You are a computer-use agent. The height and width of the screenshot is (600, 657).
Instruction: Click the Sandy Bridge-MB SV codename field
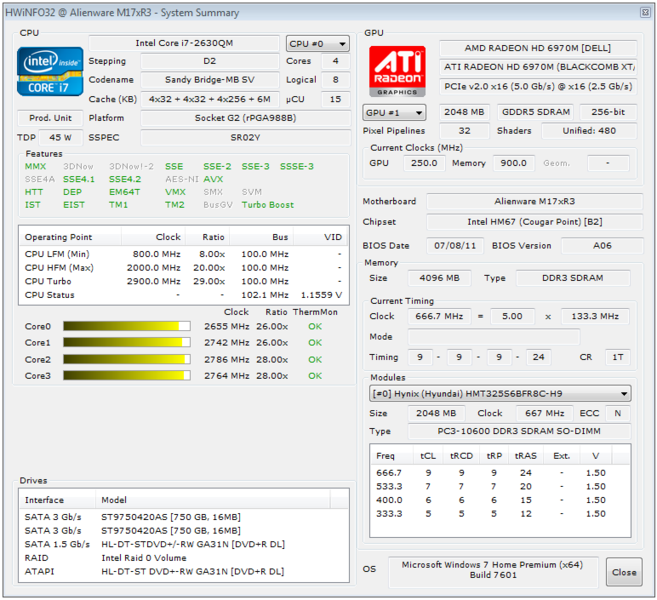coord(210,80)
